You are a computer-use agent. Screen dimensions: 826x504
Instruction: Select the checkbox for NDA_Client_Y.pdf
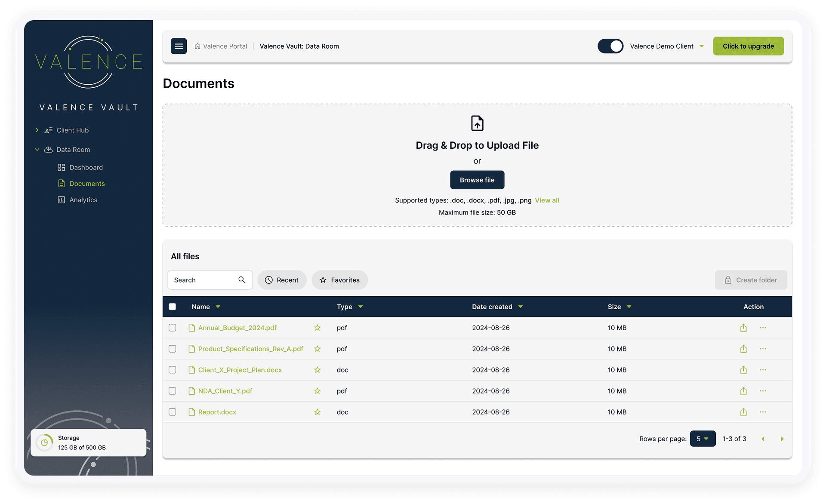pos(173,391)
